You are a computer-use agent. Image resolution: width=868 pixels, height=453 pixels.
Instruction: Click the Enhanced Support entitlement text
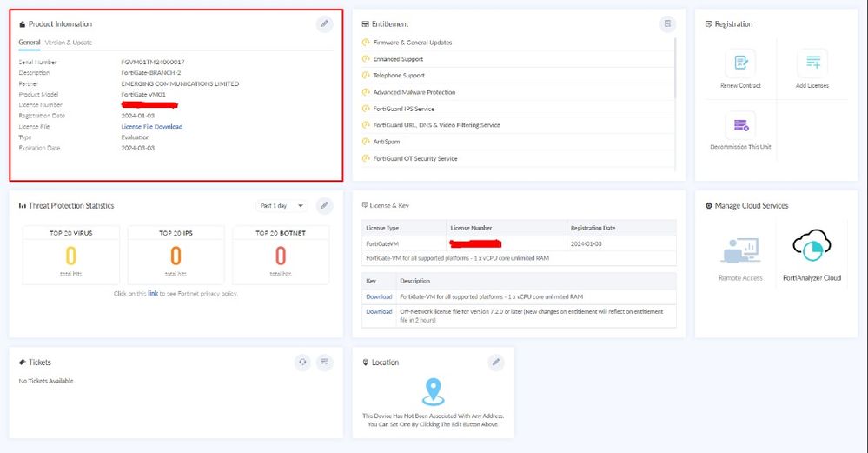pyautogui.click(x=398, y=59)
